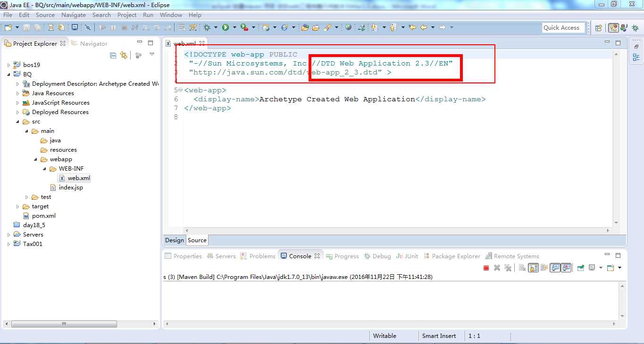The height and width of the screenshot is (344, 644).
Task: Click the Open Console icon in Console toolbar
Action: (611, 268)
